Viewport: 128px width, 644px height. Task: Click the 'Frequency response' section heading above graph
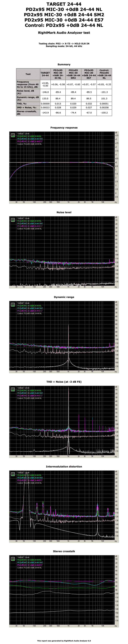(x=64, y=128)
